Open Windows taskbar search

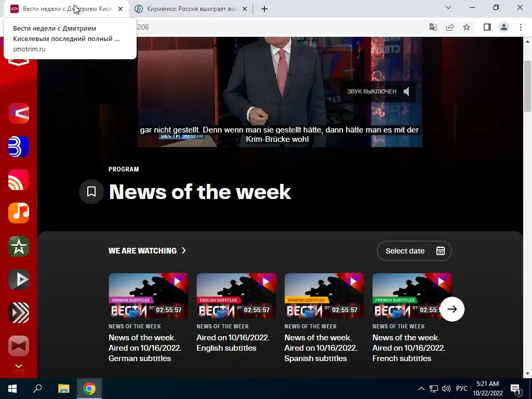pos(37,389)
